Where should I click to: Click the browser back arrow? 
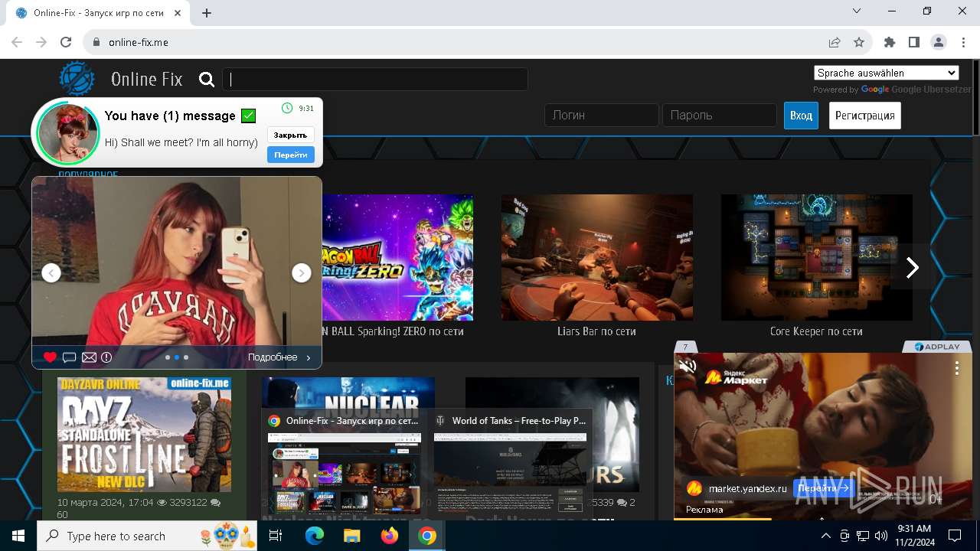[x=17, y=42]
